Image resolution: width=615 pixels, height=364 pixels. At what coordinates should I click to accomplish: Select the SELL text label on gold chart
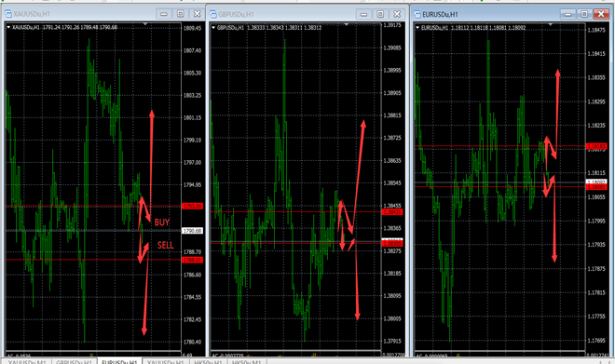click(x=165, y=246)
